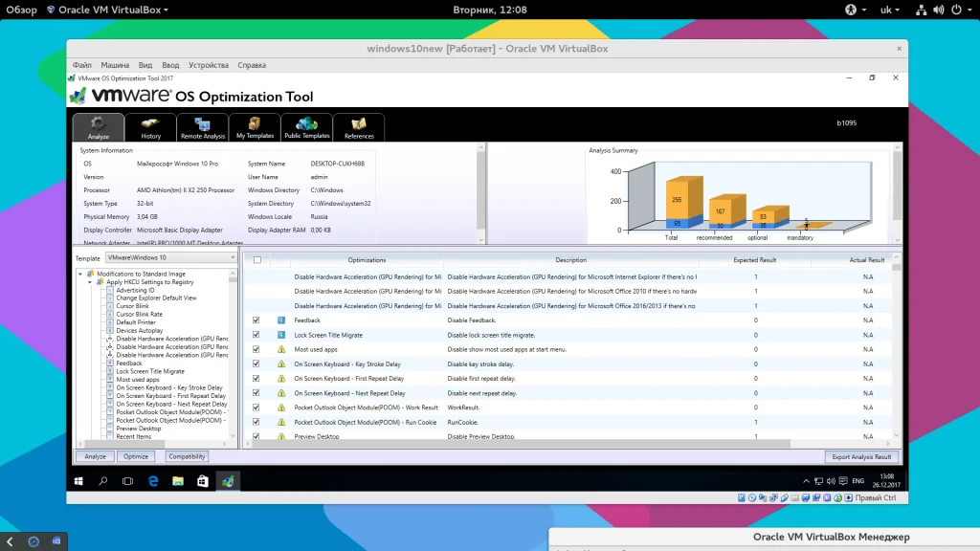
Task: Open My Templates box icon
Action: pos(255,123)
